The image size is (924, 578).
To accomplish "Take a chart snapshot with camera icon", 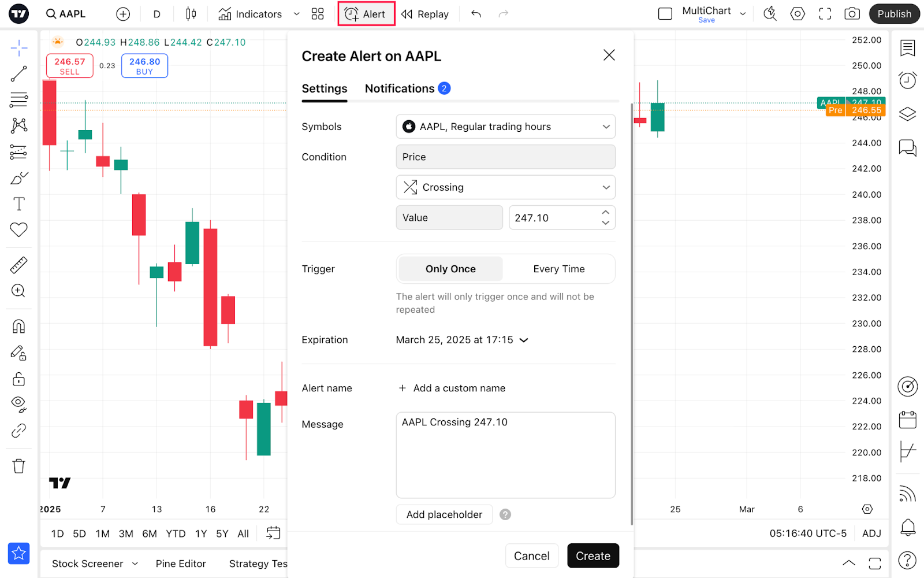I will (852, 14).
